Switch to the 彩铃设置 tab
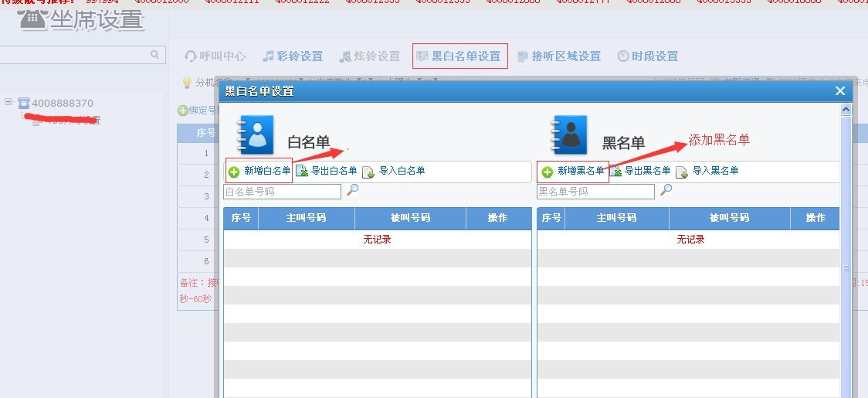This screenshot has height=398, width=868. tap(293, 56)
